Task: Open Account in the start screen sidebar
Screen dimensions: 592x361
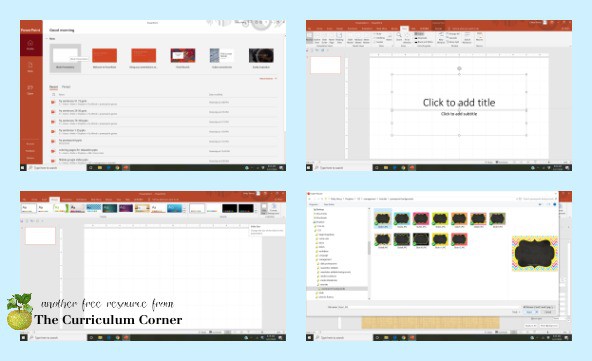Action: [30, 144]
